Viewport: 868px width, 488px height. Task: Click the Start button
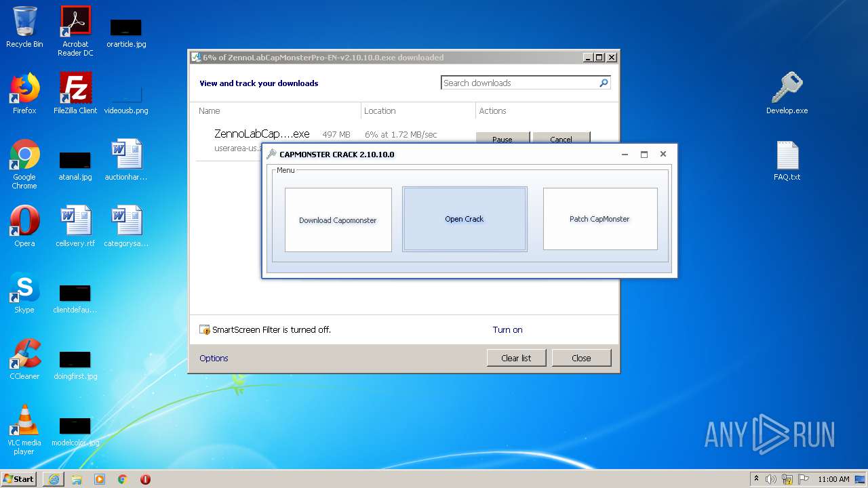[x=19, y=479]
